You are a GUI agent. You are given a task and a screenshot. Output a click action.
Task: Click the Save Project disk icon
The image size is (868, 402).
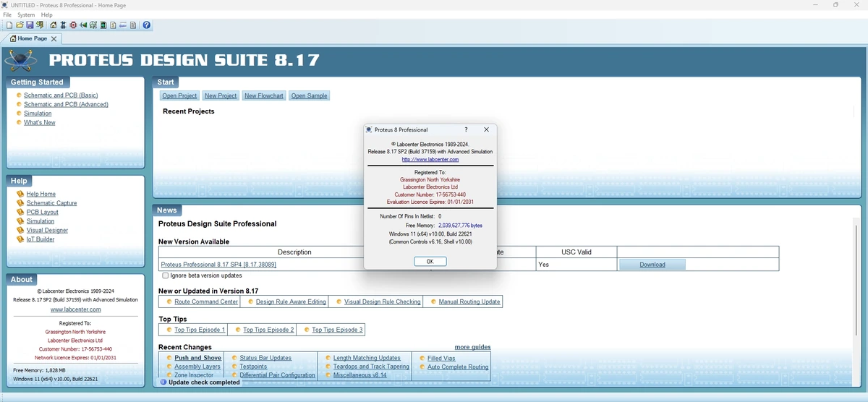(x=30, y=25)
